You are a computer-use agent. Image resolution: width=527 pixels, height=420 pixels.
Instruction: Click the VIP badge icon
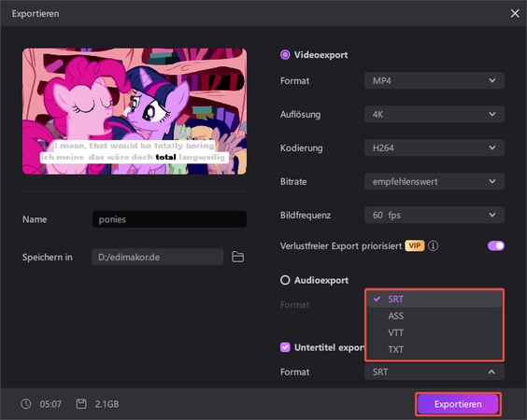pos(415,245)
